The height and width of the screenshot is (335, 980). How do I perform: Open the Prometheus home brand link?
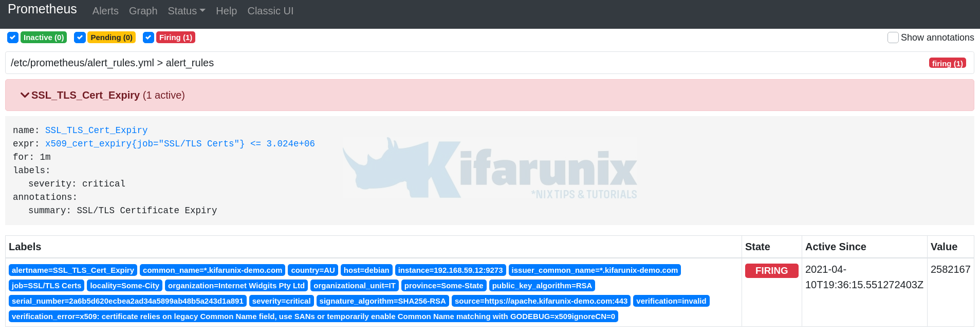(42, 9)
